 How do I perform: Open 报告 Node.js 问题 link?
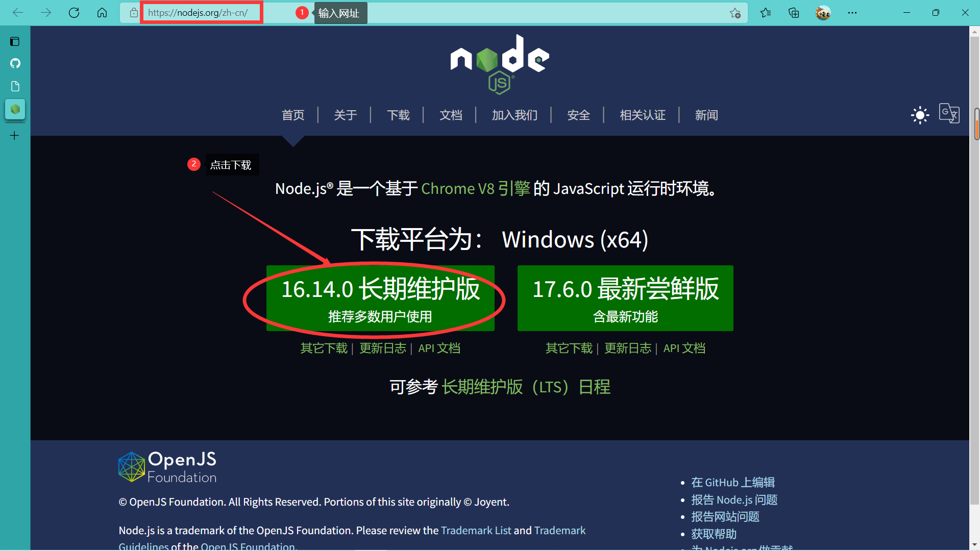click(x=734, y=500)
